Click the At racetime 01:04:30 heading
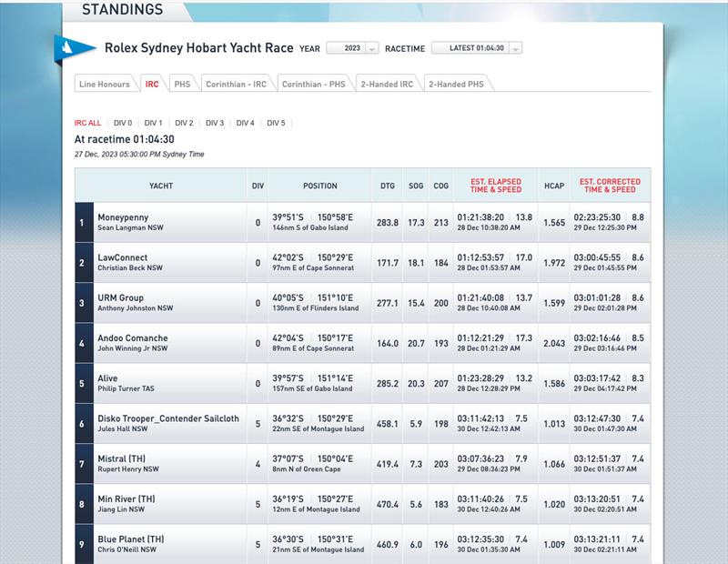 (x=125, y=139)
